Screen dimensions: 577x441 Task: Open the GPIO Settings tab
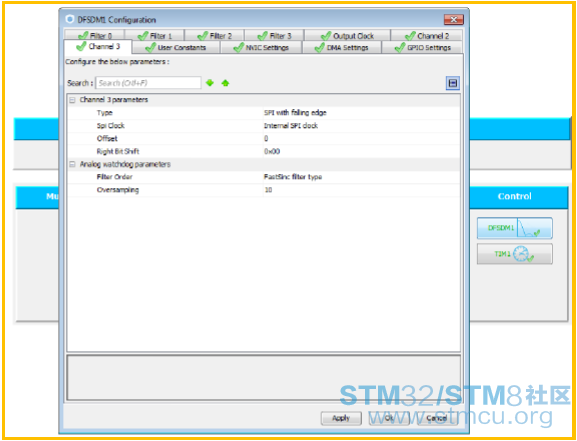(422, 47)
